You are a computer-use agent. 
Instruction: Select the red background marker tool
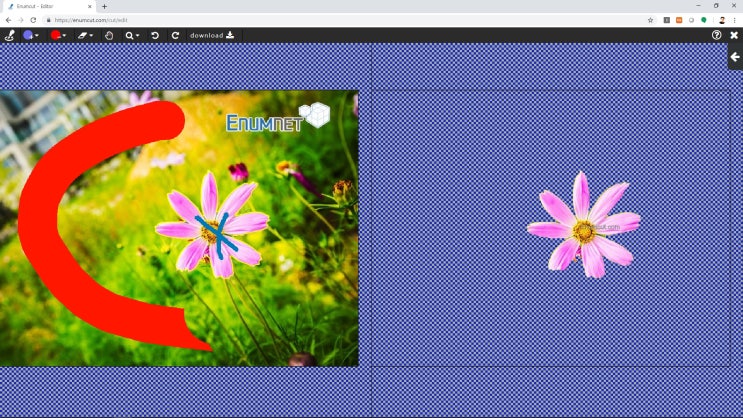(55, 35)
